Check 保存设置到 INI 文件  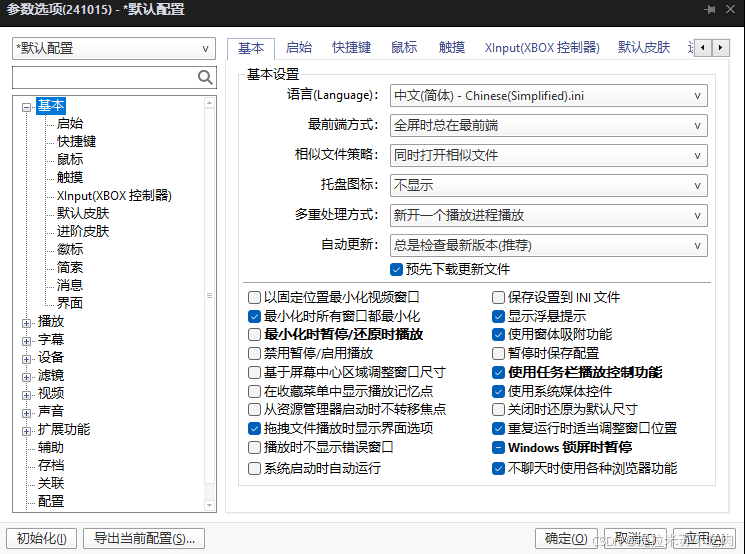click(x=498, y=297)
